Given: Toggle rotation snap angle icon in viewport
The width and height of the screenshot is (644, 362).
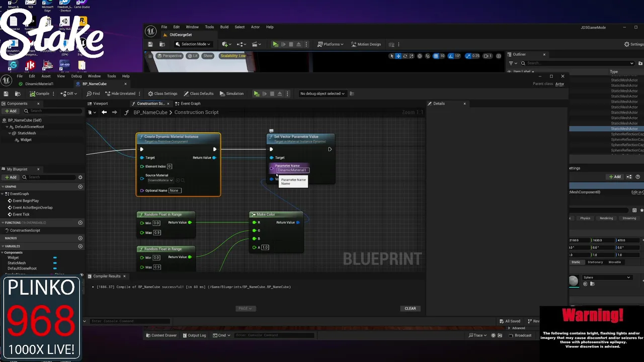Looking at the screenshot, I should [451, 56].
